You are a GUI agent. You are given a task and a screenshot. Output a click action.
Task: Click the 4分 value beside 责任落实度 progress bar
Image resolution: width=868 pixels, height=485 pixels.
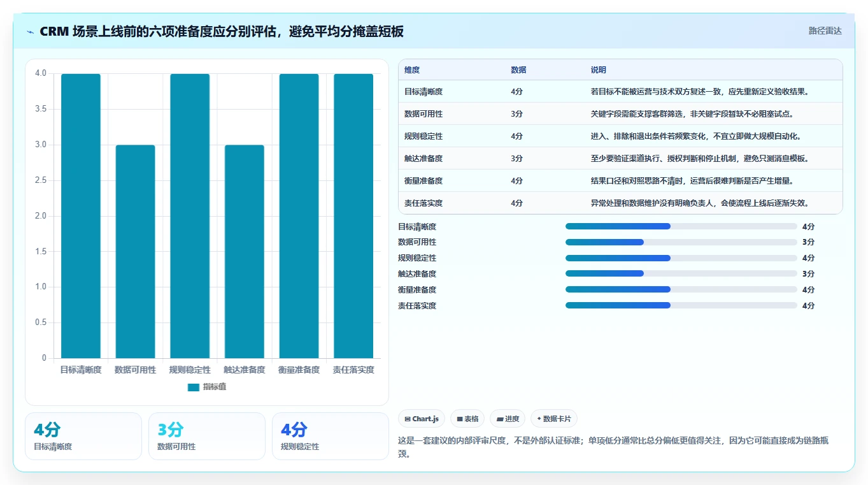pyautogui.click(x=808, y=306)
